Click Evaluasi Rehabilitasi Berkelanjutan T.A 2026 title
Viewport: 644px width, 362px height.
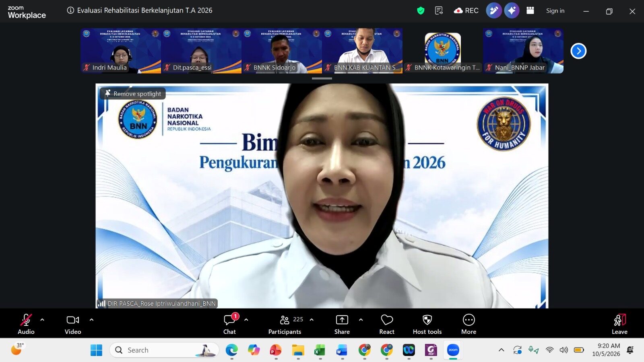(145, 10)
